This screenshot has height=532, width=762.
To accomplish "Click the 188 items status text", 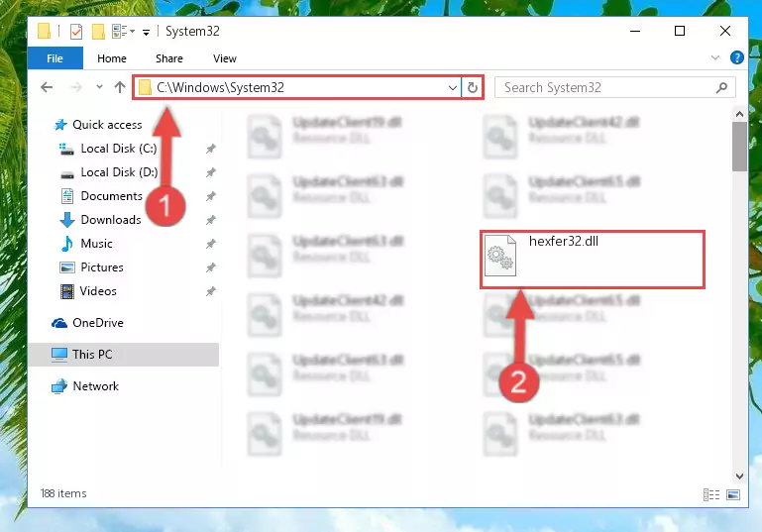I will click(63, 493).
